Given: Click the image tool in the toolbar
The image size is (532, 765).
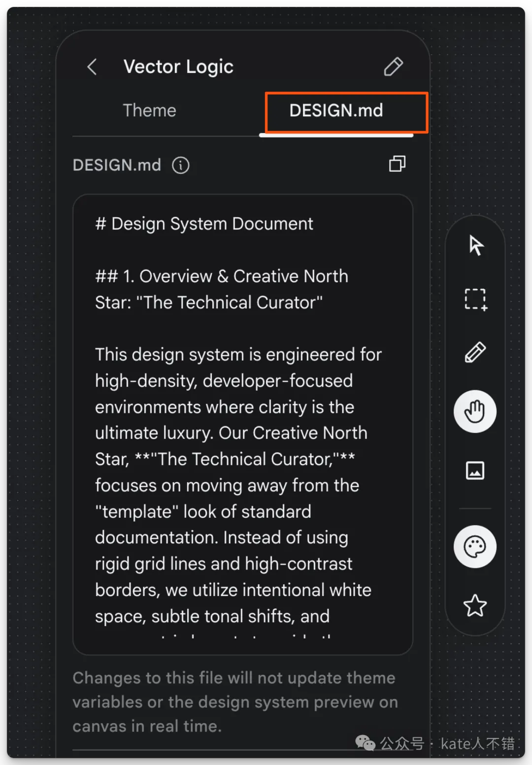Looking at the screenshot, I should pos(475,470).
